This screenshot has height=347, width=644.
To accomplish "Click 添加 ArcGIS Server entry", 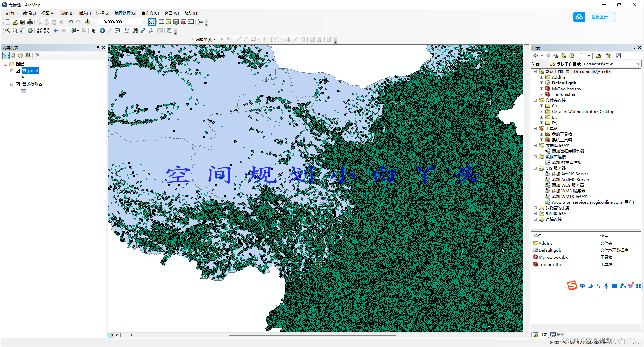I will pyautogui.click(x=567, y=174).
